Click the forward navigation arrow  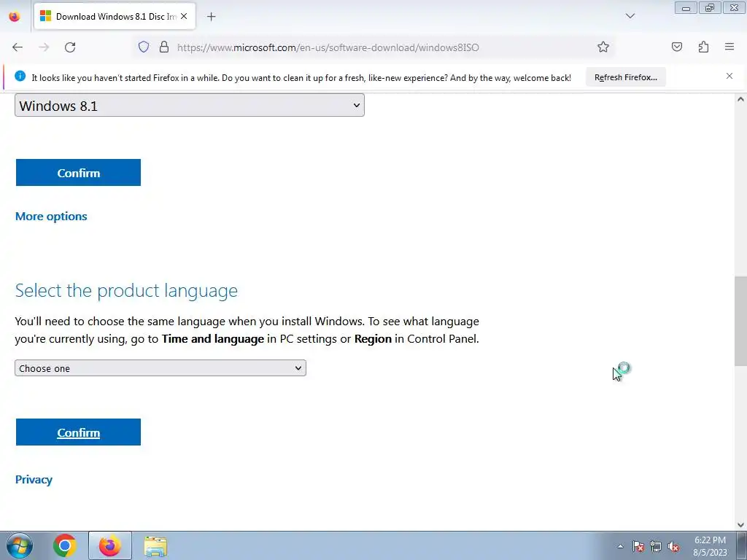click(44, 47)
